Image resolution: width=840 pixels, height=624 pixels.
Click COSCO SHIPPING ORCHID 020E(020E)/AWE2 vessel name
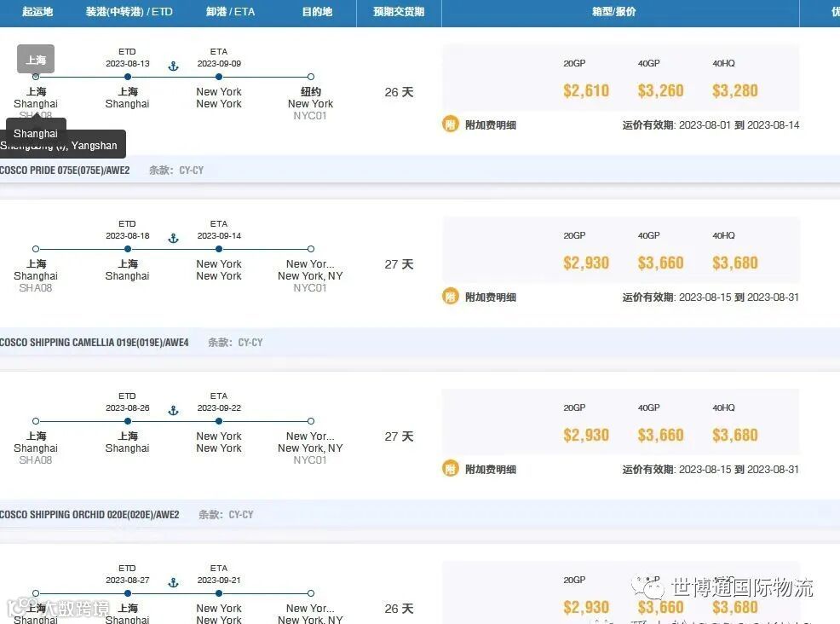(x=89, y=515)
